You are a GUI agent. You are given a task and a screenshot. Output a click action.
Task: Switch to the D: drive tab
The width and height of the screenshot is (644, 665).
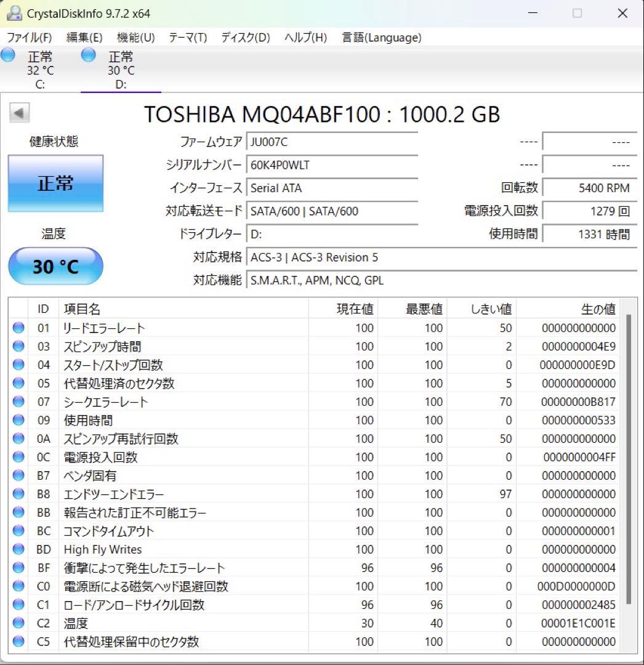[120, 70]
